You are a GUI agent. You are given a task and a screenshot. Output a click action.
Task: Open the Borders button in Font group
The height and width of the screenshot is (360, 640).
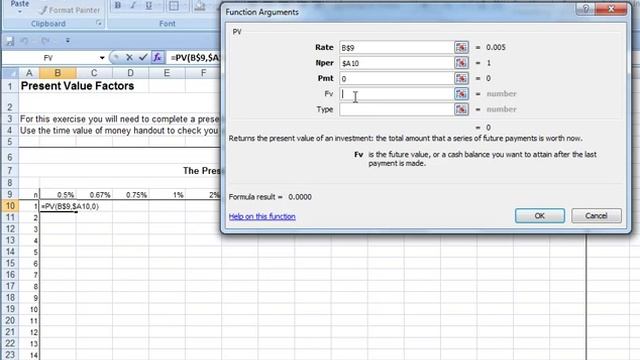coord(174,6)
